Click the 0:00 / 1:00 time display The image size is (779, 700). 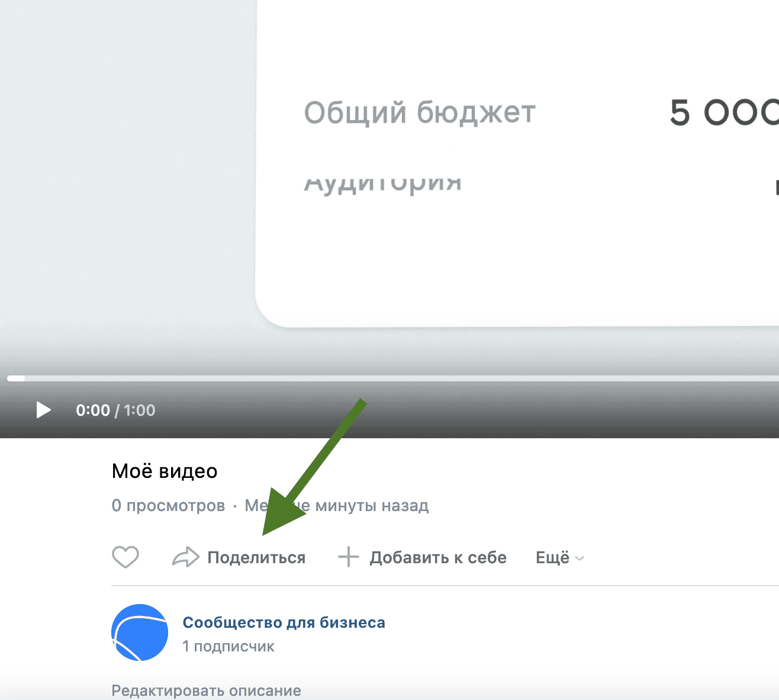point(115,410)
